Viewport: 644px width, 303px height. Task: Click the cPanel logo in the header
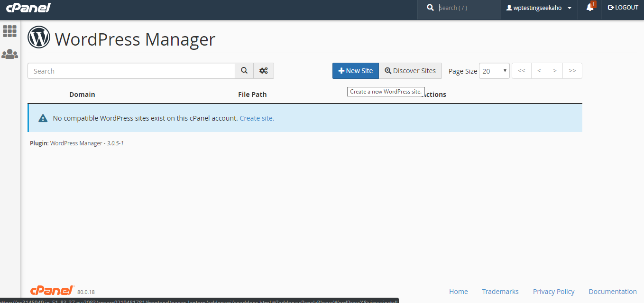point(28,8)
